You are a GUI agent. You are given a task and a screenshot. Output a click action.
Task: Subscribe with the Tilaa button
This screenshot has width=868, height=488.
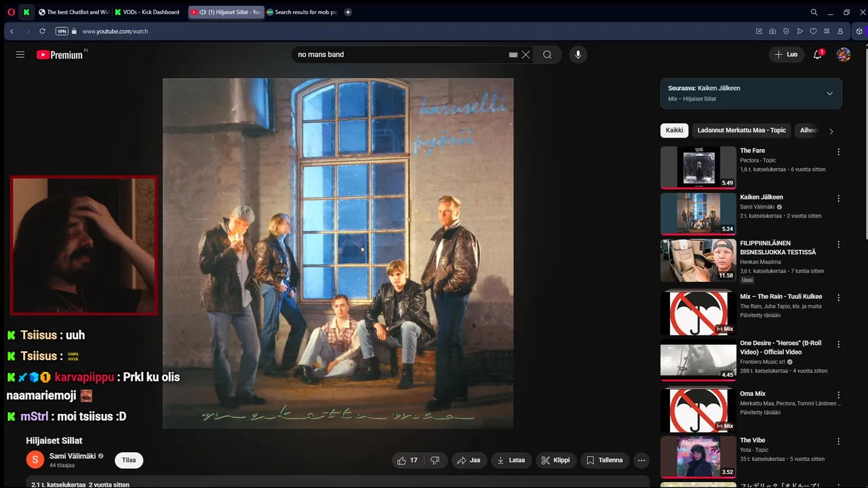(129, 460)
